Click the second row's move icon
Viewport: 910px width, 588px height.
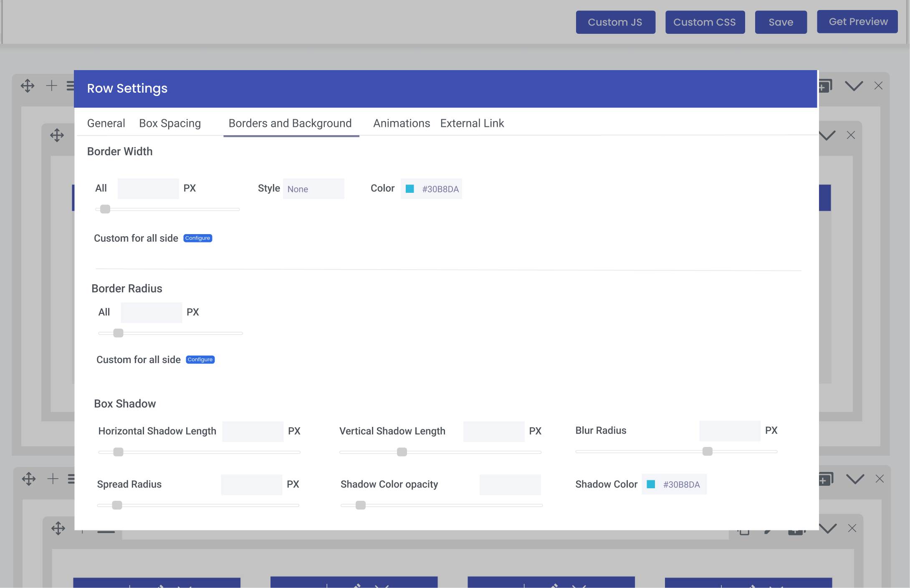click(x=29, y=479)
